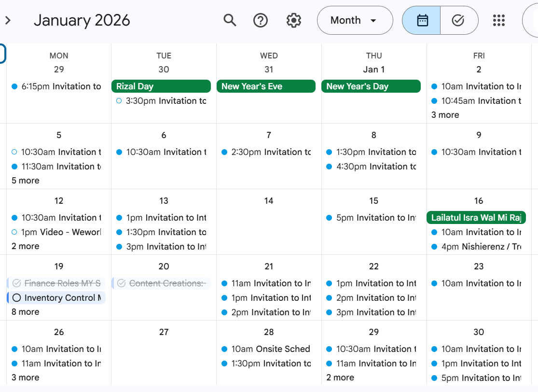Expand "5 more" events on January 5
538x392 pixels.
coord(26,181)
